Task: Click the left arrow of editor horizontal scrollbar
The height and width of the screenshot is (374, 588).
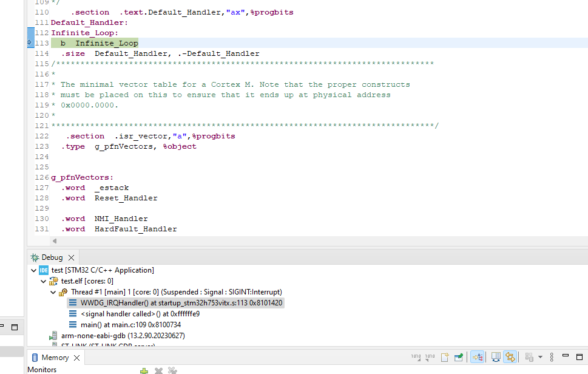Action: tap(55, 241)
